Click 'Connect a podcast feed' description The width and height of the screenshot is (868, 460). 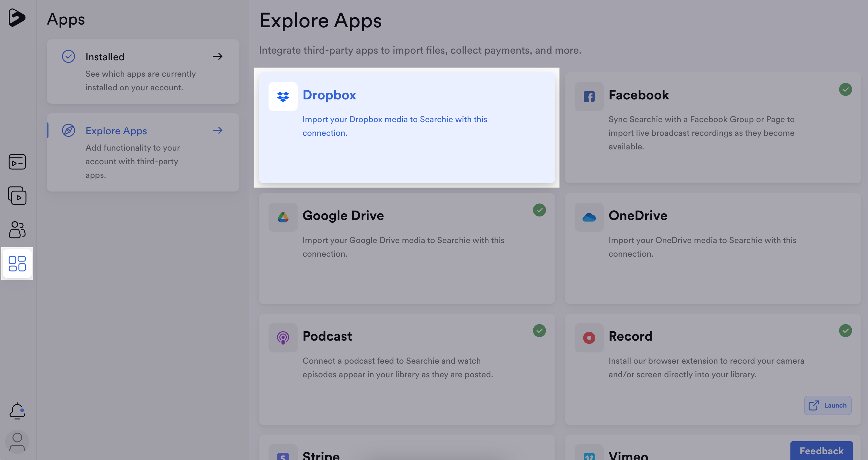(398, 367)
